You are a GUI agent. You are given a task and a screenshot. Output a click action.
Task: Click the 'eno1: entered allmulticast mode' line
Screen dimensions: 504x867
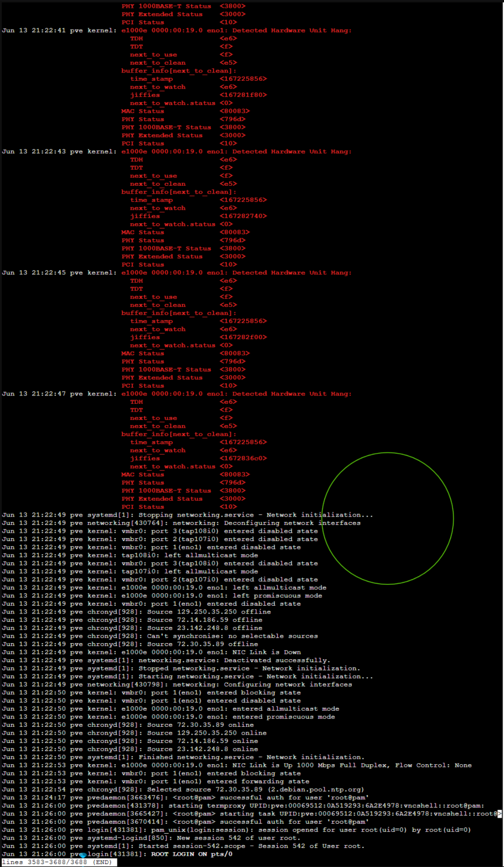coord(170,708)
